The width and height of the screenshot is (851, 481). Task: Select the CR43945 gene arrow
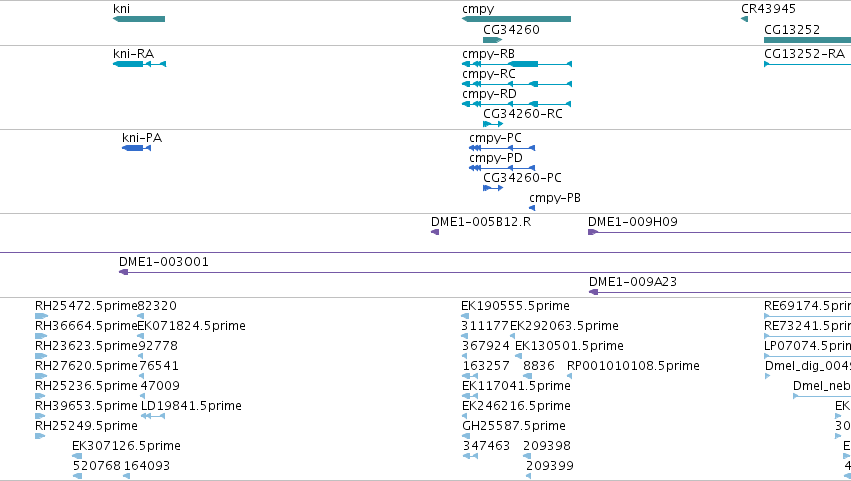[744, 19]
